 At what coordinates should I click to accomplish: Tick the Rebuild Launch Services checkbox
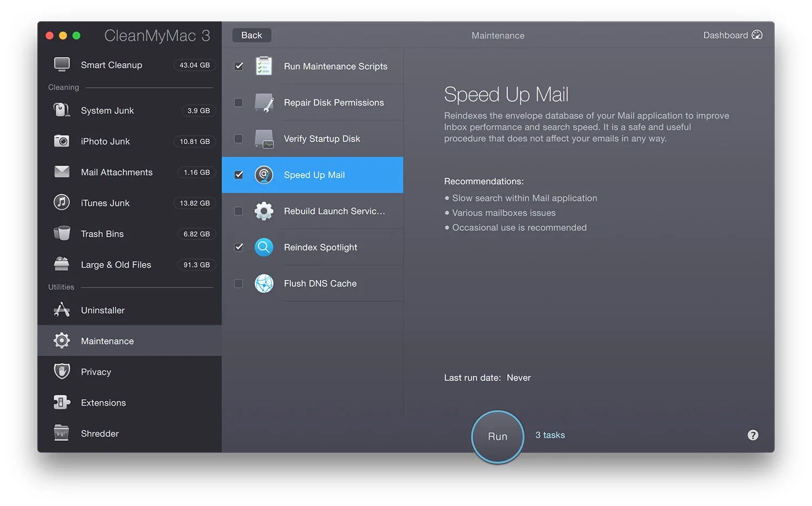[x=239, y=211]
